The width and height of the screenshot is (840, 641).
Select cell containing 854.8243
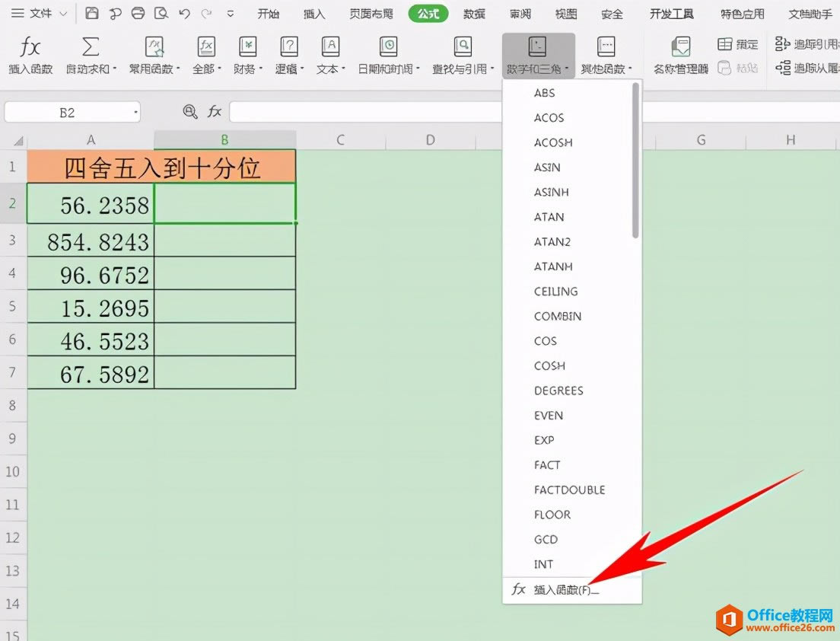coord(91,240)
